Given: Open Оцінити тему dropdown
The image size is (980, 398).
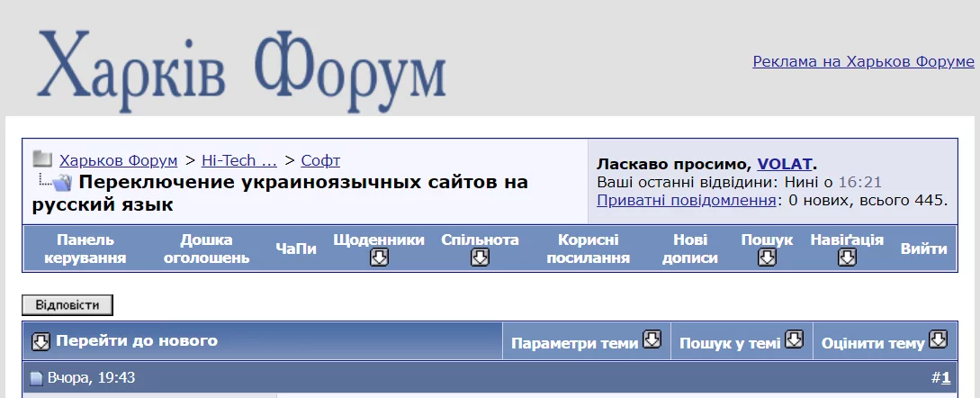Looking at the screenshot, I should tap(885, 341).
